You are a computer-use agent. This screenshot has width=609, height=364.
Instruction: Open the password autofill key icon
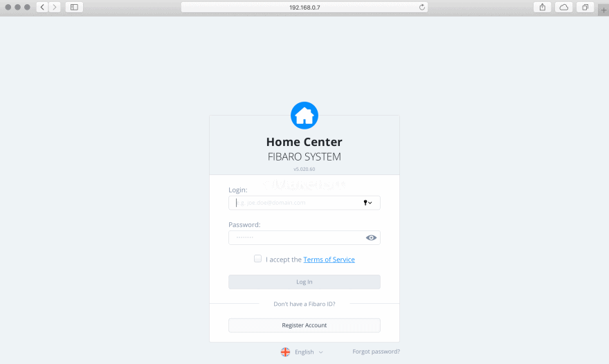(x=367, y=203)
